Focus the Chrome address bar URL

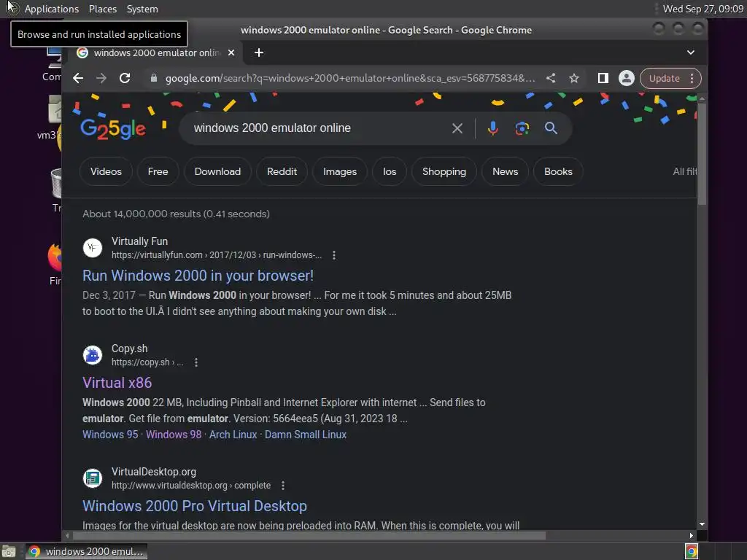[350, 78]
